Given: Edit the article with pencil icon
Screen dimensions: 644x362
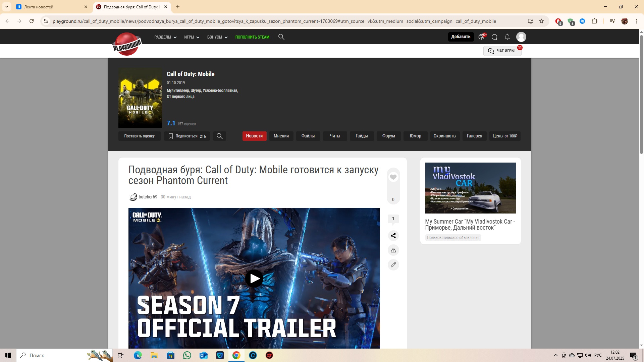Looking at the screenshot, I should point(393,265).
